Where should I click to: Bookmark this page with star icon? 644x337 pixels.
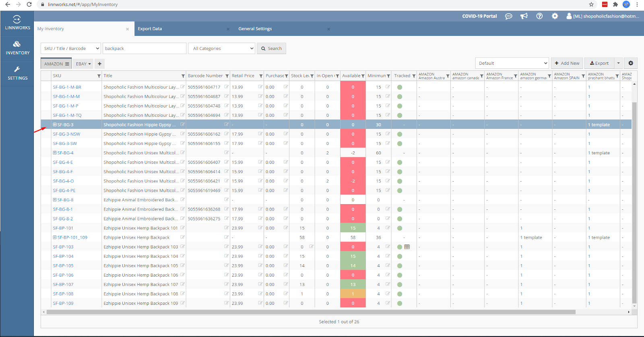click(x=591, y=4)
